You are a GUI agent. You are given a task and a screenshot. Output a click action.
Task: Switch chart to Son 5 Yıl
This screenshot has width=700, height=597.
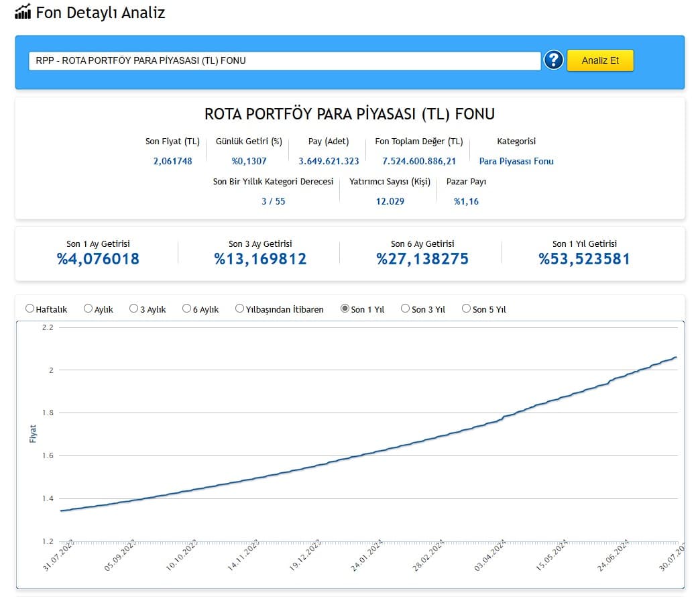click(x=466, y=309)
